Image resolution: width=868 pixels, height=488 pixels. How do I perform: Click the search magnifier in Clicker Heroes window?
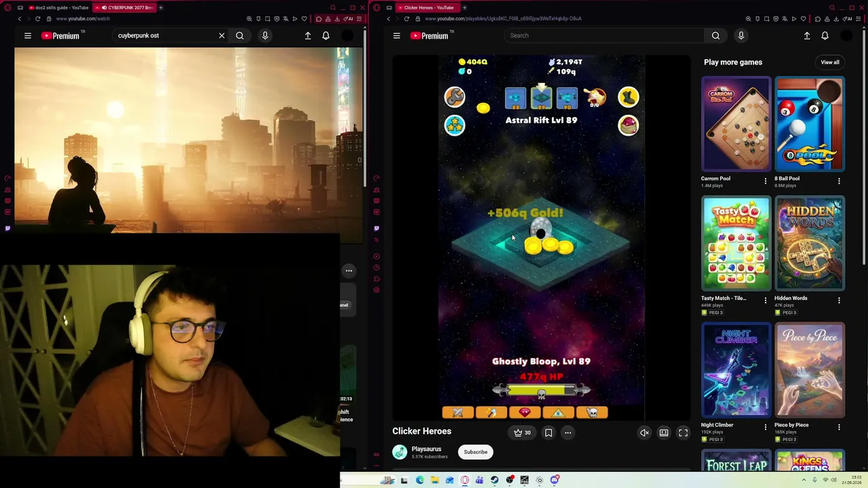tap(715, 36)
